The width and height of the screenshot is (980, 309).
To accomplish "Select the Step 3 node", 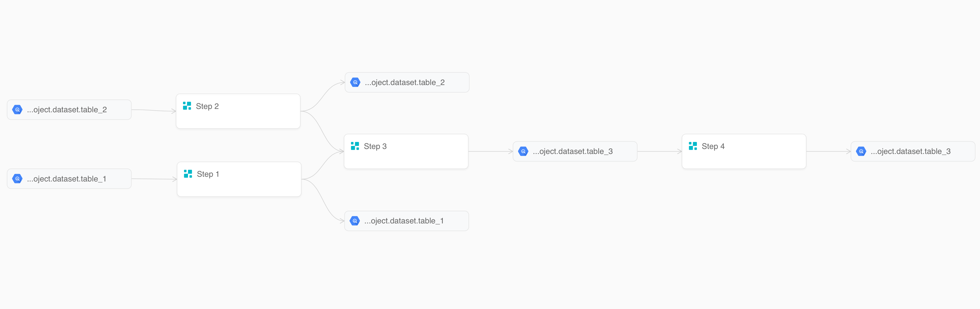I will pyautogui.click(x=406, y=151).
